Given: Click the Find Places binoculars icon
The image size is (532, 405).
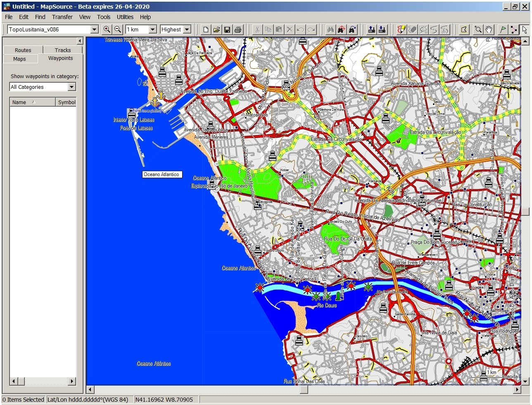Looking at the screenshot, I should pos(330,29).
